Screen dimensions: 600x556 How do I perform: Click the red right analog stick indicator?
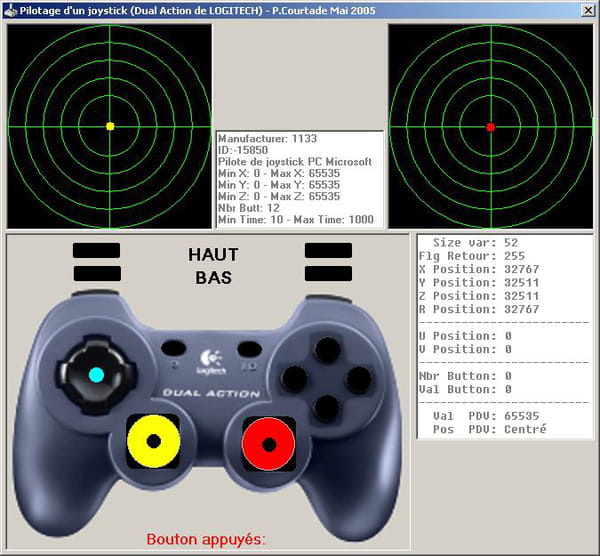coord(269,444)
